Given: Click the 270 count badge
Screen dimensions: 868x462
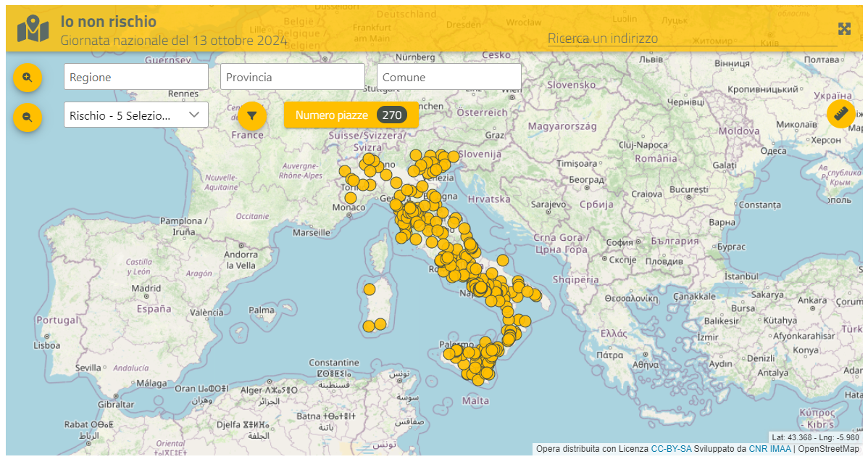Looking at the screenshot, I should (392, 115).
